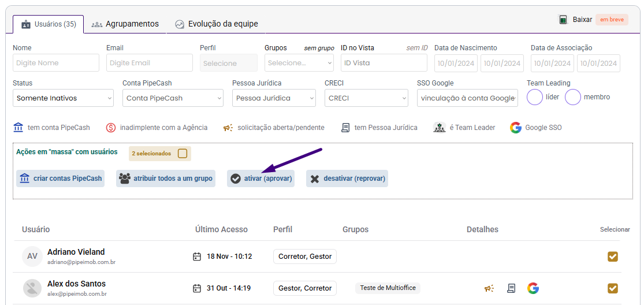The height and width of the screenshot is (305, 644).
Task: Click the inadimplente dollar legend icon
Action: (110, 128)
